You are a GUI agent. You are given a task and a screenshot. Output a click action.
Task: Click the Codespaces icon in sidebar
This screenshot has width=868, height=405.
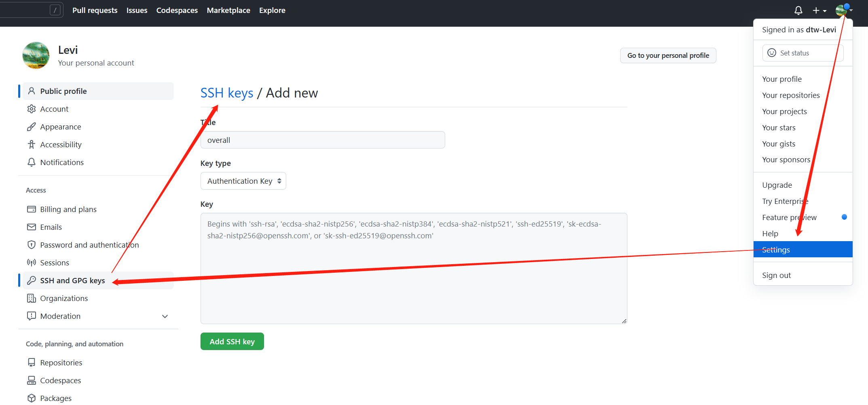32,380
